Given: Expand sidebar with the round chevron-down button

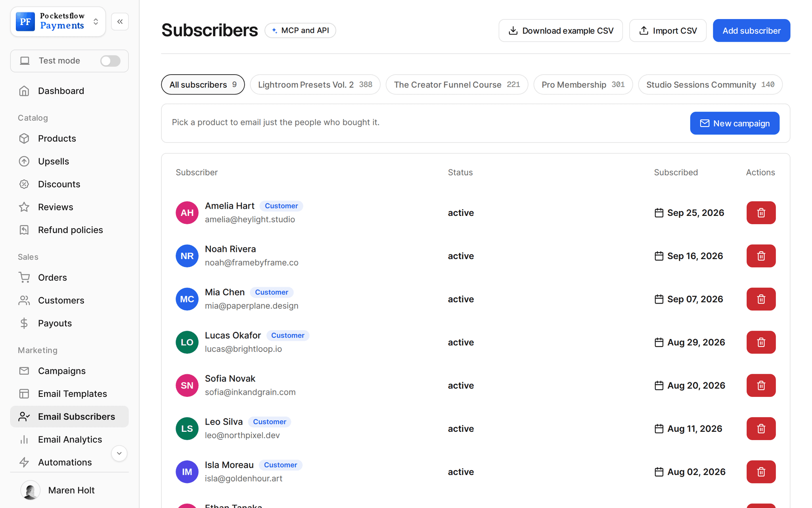Looking at the screenshot, I should (x=119, y=453).
